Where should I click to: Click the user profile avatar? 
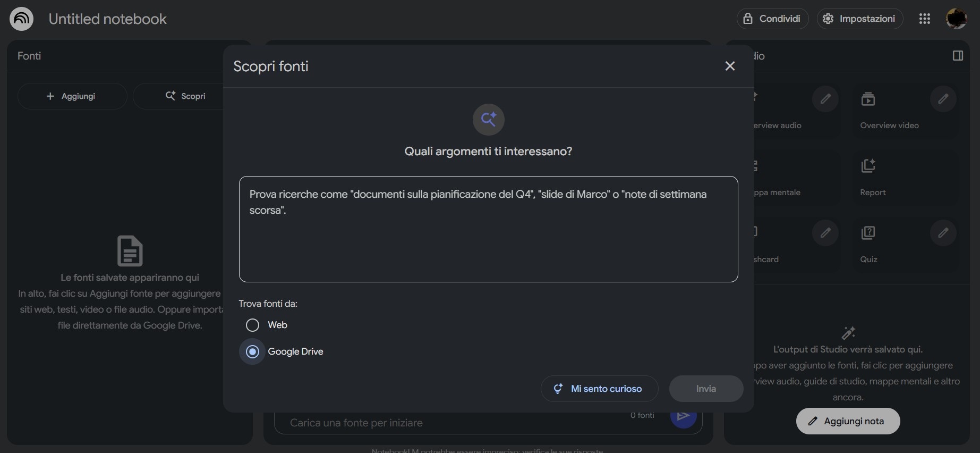coord(956,19)
